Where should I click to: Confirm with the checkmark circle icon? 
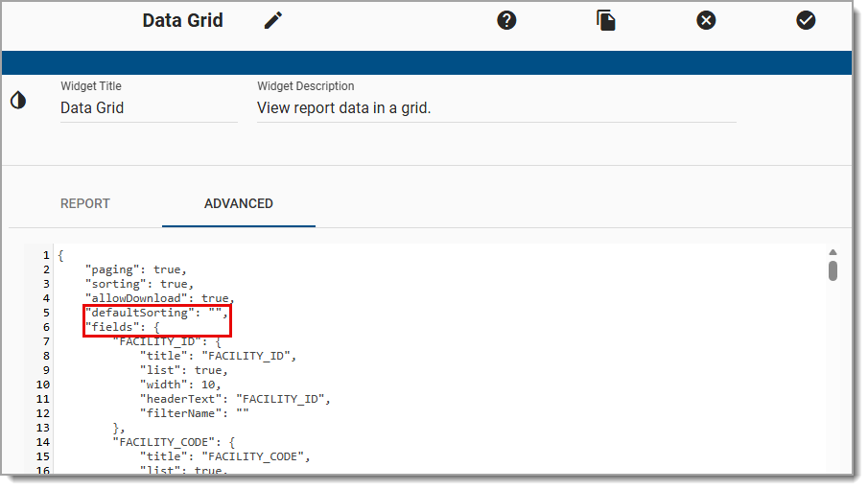coord(806,20)
